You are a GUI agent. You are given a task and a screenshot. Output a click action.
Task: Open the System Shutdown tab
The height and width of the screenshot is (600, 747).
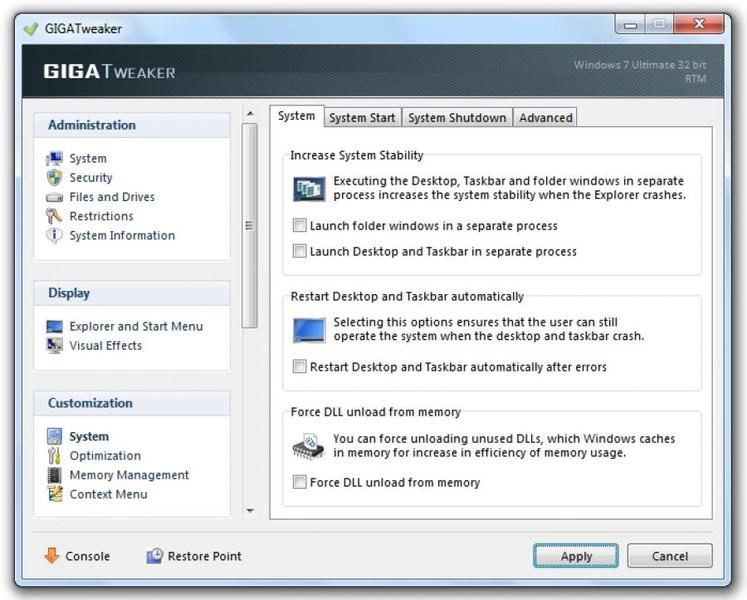457,118
